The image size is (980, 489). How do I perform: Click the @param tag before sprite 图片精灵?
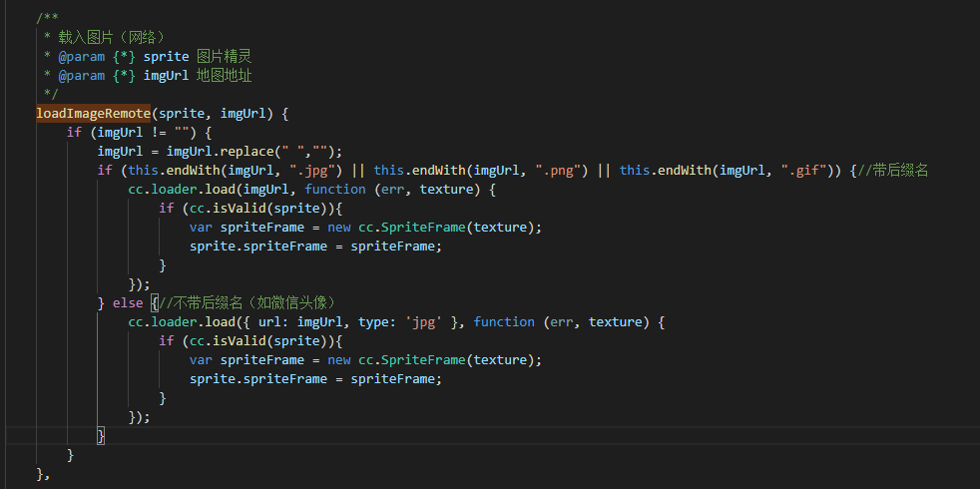82,56
